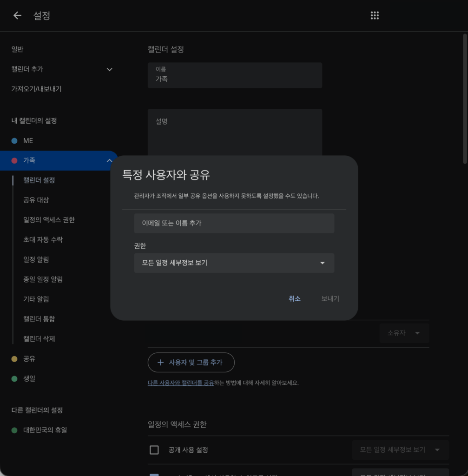Click the 이메일 또는 이름 추가 field
The height and width of the screenshot is (476, 468).
tap(234, 224)
